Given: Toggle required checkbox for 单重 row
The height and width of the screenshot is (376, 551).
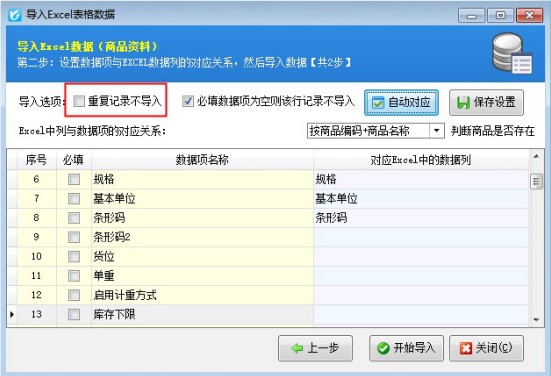Looking at the screenshot, I should pyautogui.click(x=74, y=275).
